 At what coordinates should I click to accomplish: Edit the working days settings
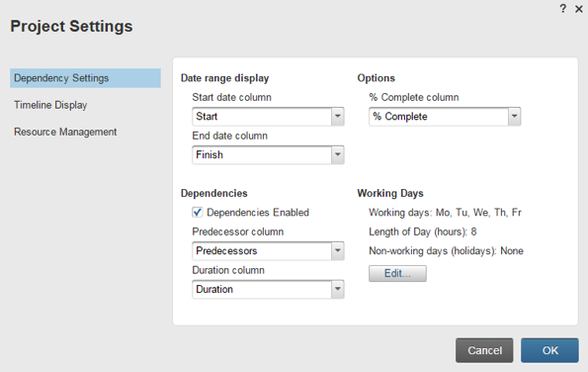pyautogui.click(x=397, y=273)
